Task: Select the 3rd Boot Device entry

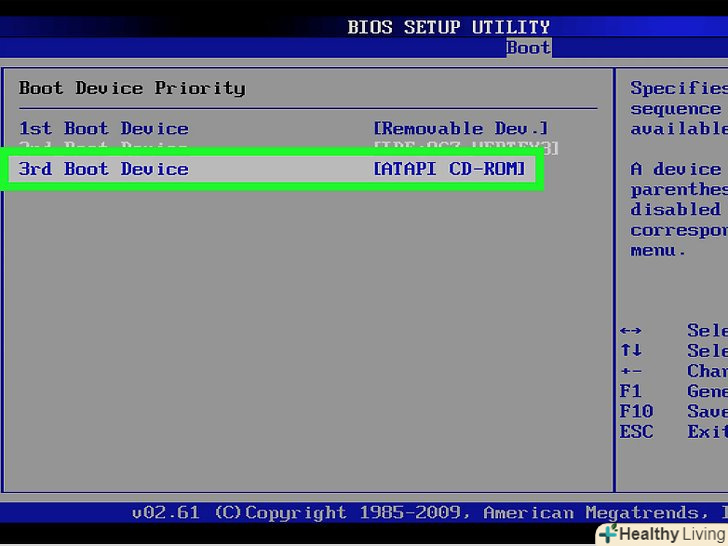Action: [x=104, y=169]
